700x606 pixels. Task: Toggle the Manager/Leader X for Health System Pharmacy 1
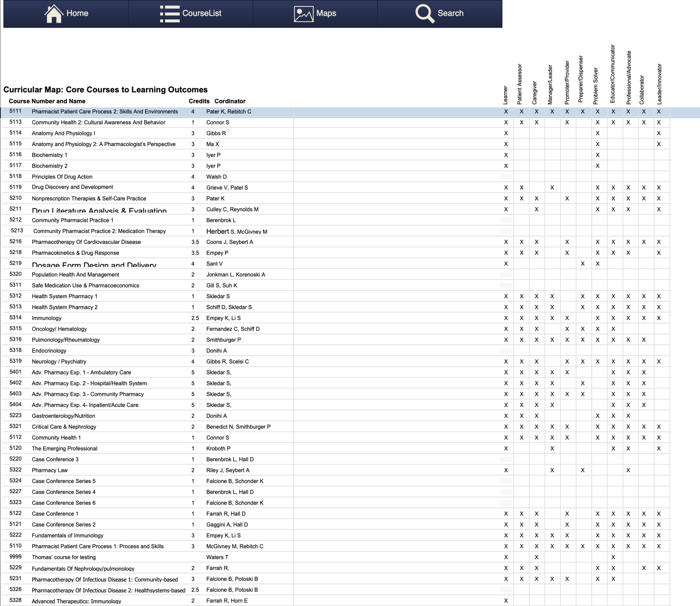552,296
